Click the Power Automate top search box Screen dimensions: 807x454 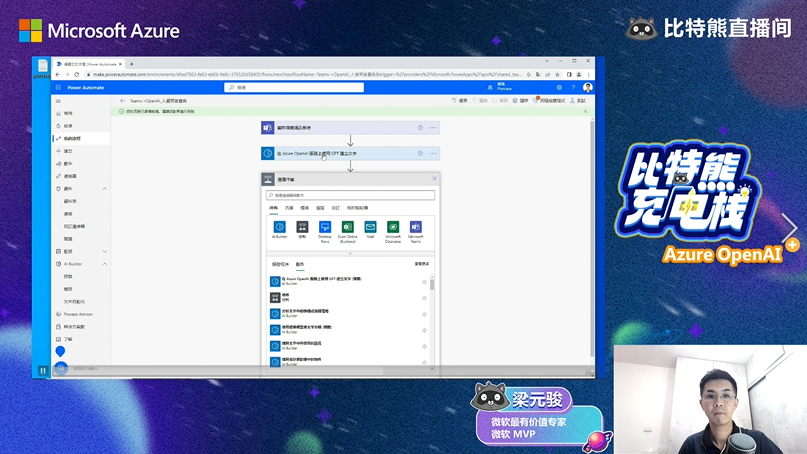tap(294, 88)
